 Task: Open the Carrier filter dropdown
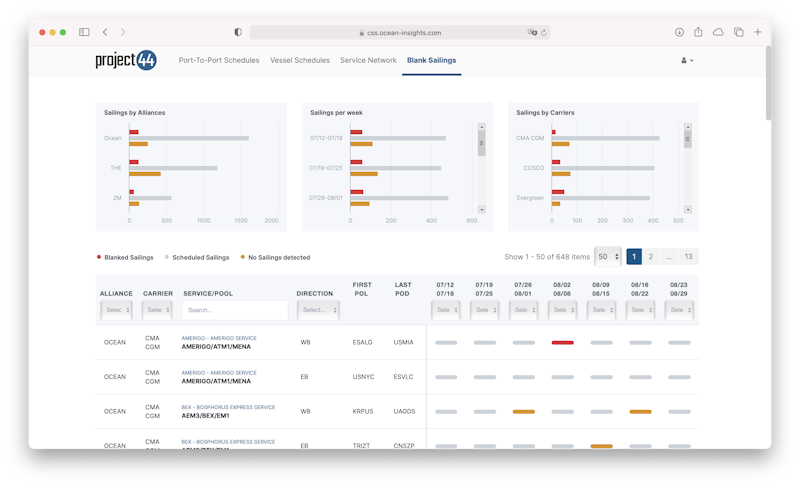[157, 310]
